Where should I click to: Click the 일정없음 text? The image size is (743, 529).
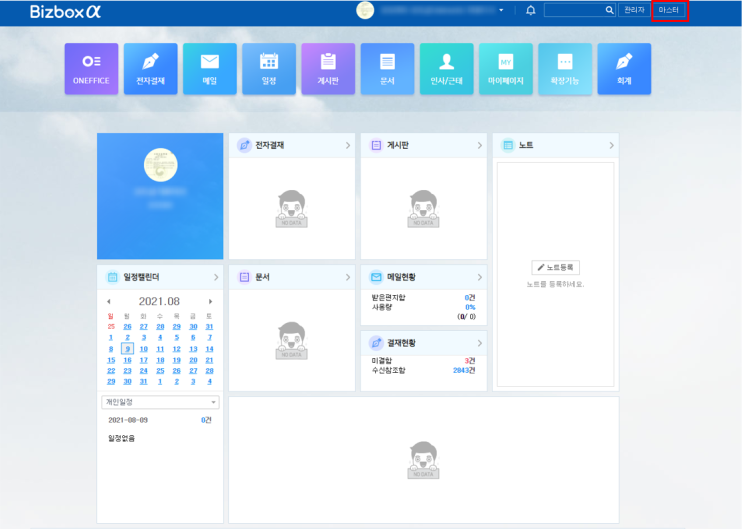122,438
